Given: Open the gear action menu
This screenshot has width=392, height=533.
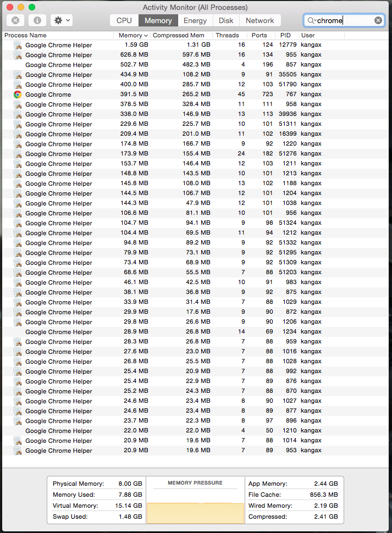Looking at the screenshot, I should pos(62,20).
